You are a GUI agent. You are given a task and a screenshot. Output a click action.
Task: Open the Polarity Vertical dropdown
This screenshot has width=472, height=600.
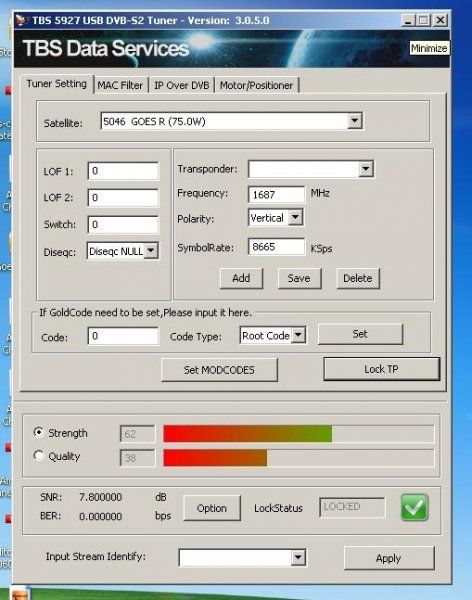tap(295, 217)
